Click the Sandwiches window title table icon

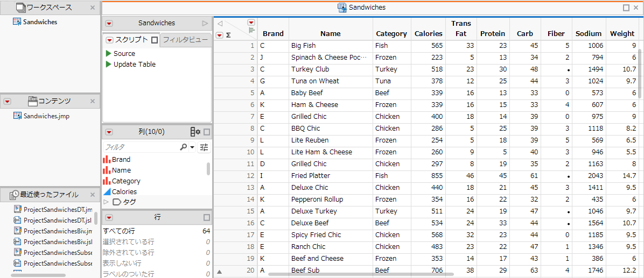tap(342, 8)
